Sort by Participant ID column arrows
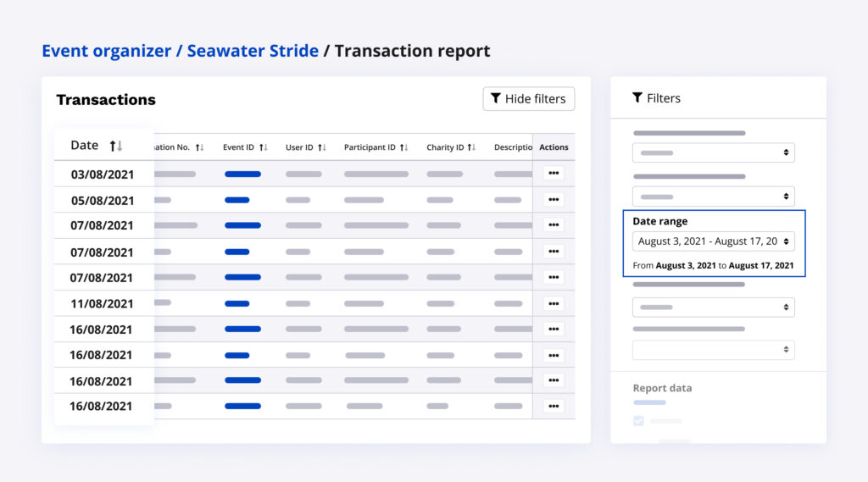The width and height of the screenshot is (868, 482). [x=403, y=147]
